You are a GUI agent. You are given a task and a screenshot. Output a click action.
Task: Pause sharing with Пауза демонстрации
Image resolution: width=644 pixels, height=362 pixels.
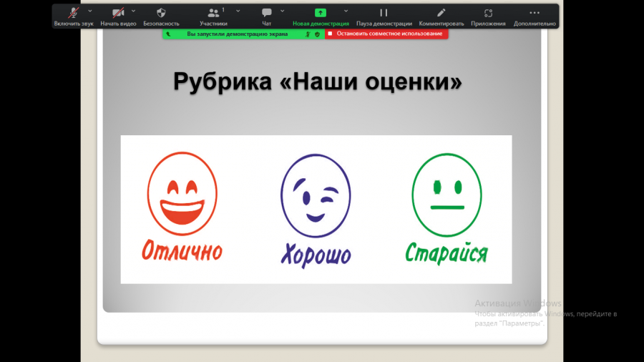(x=384, y=13)
